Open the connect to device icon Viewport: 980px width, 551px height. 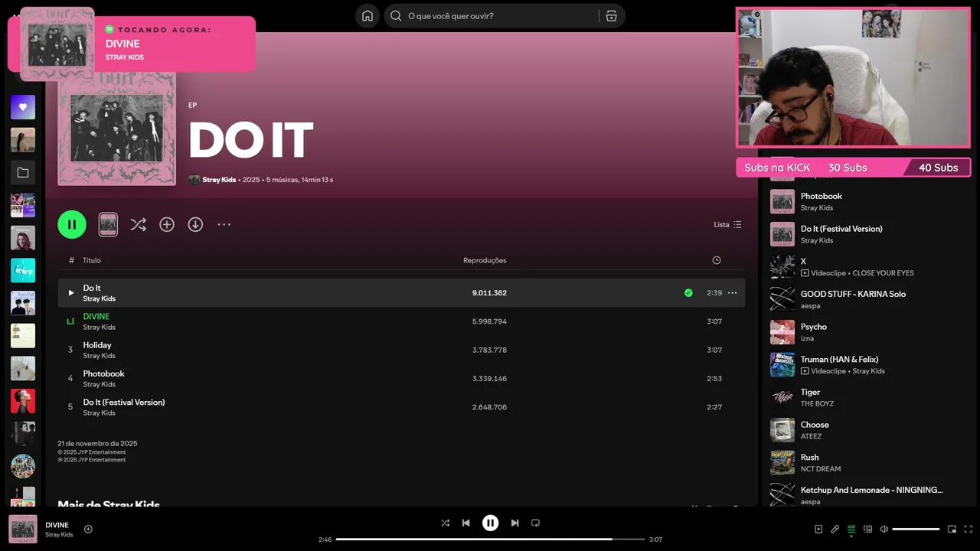[868, 529]
